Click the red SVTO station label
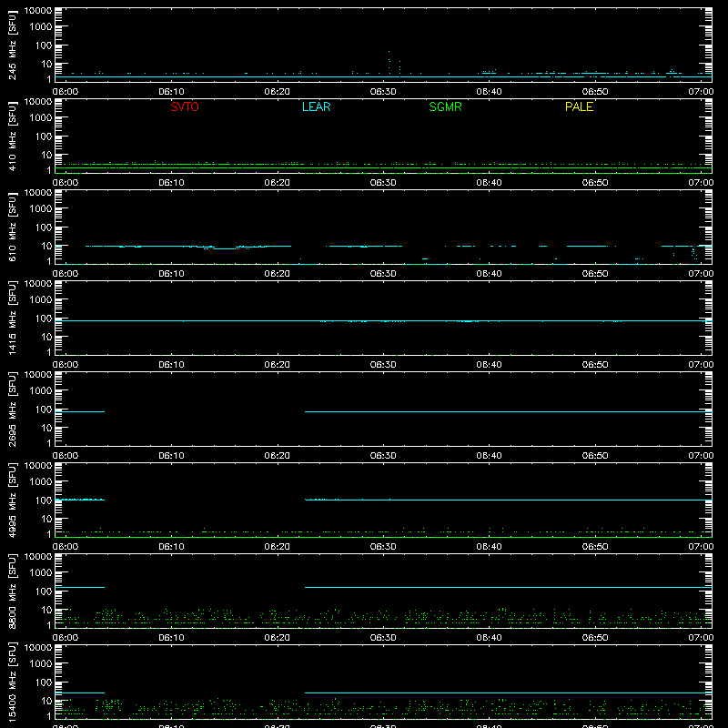Screen dimensions: 728x728 coord(185,106)
